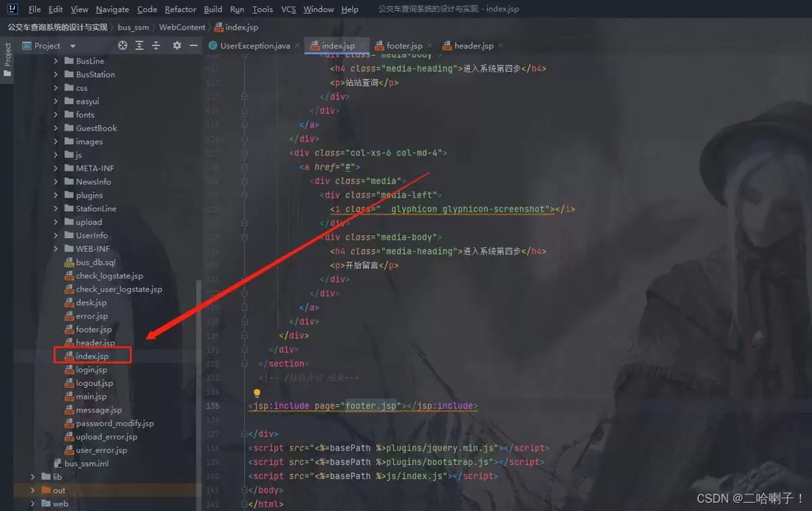Select the plugins folder icon
Viewport: 812px width, 511px height.
pyautogui.click(x=69, y=195)
